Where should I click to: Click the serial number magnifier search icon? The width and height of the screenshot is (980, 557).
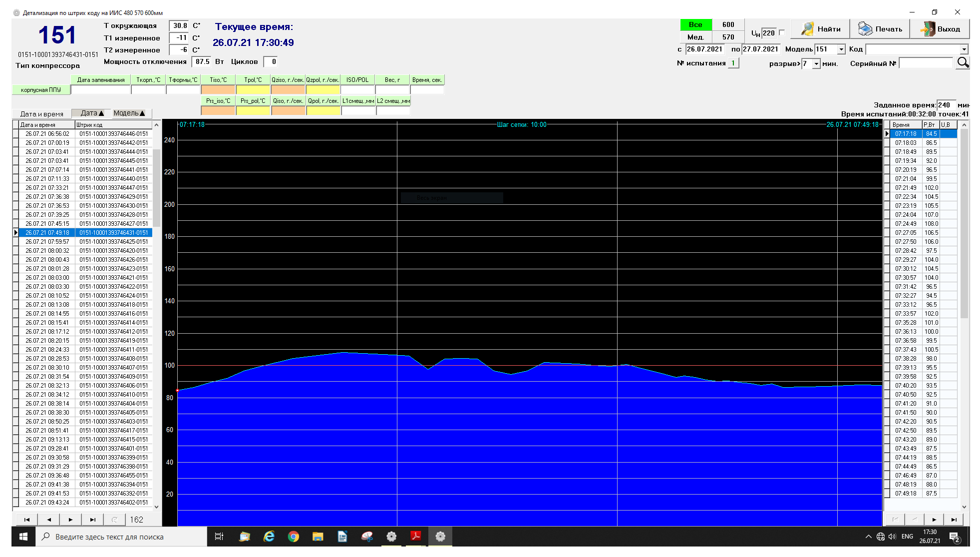963,63
